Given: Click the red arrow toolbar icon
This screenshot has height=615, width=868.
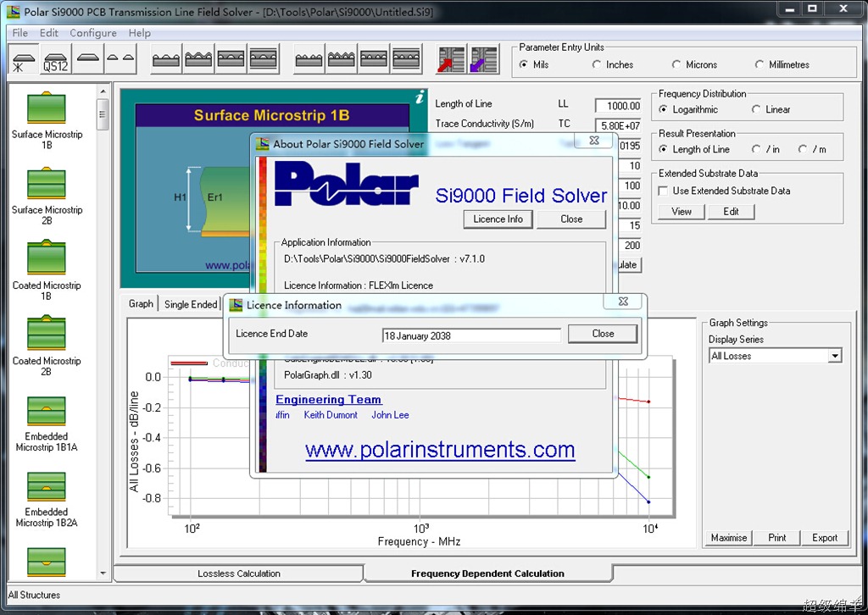Looking at the screenshot, I should (450, 60).
